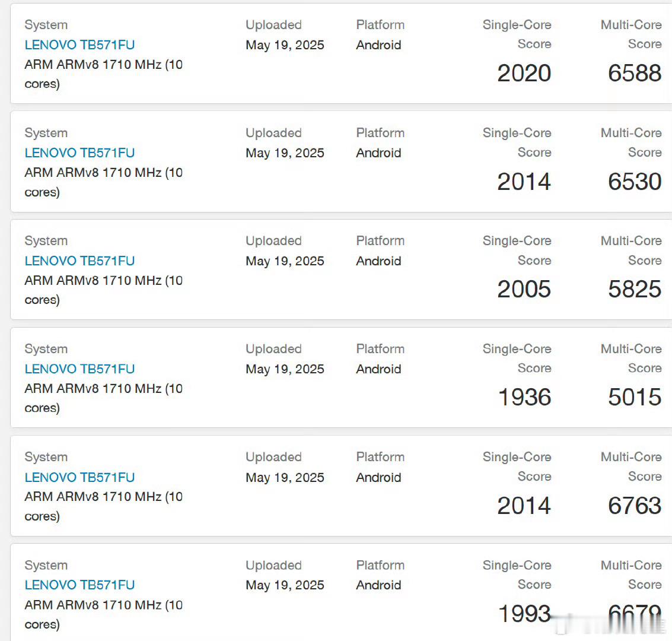Click the single-core score 2005
The image size is (672, 641).
[x=524, y=289]
